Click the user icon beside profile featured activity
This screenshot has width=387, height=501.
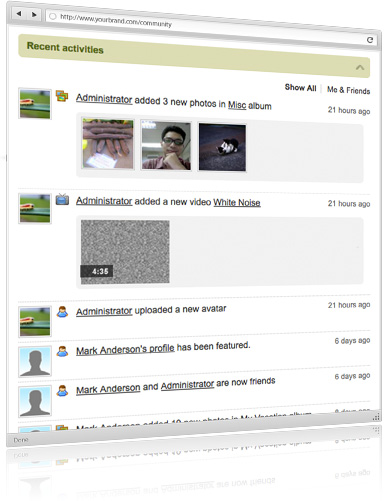[x=62, y=351]
